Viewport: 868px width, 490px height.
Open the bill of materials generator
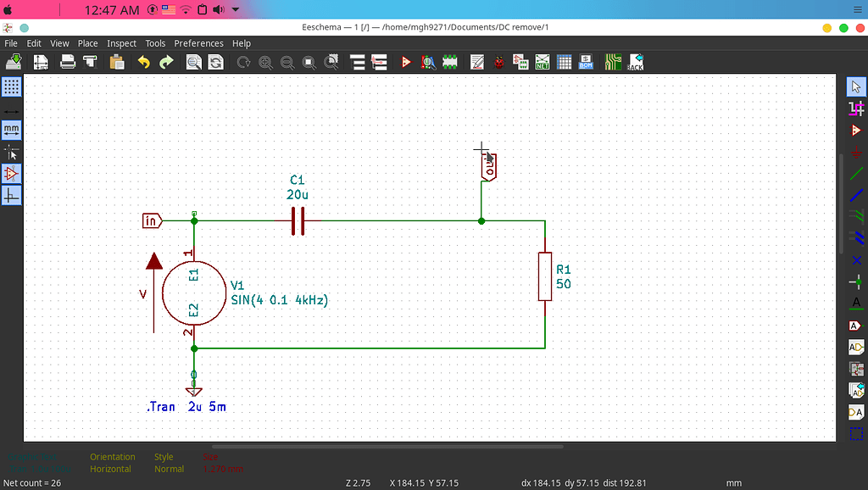pos(585,61)
